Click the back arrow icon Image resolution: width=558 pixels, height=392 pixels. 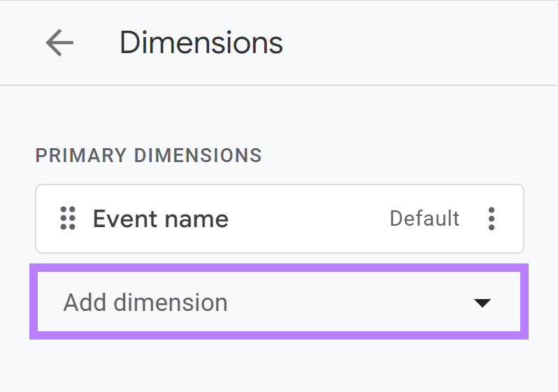pyautogui.click(x=59, y=43)
